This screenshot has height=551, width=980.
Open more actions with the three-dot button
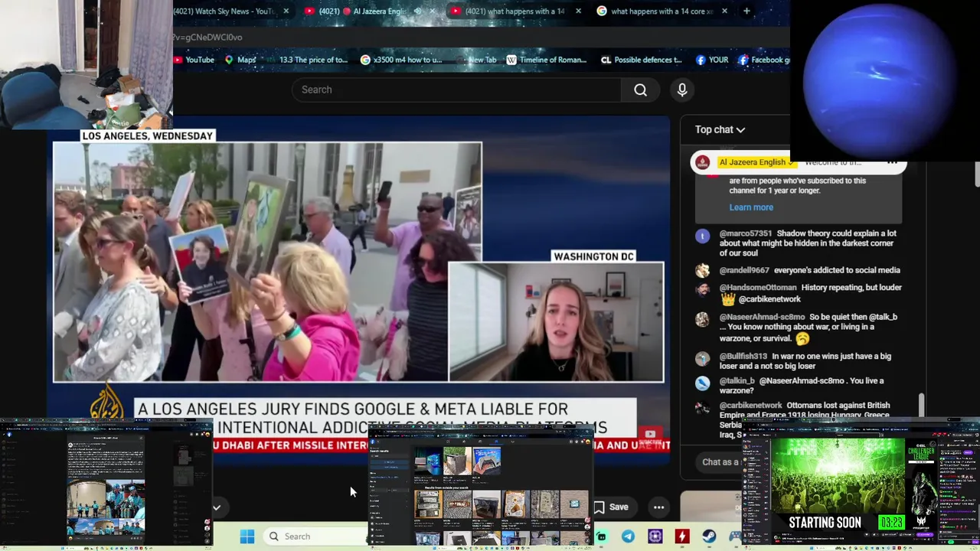[658, 507]
